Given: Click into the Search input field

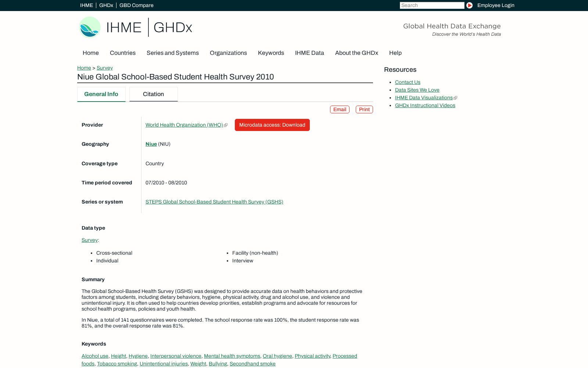Looking at the screenshot, I should [432, 5].
